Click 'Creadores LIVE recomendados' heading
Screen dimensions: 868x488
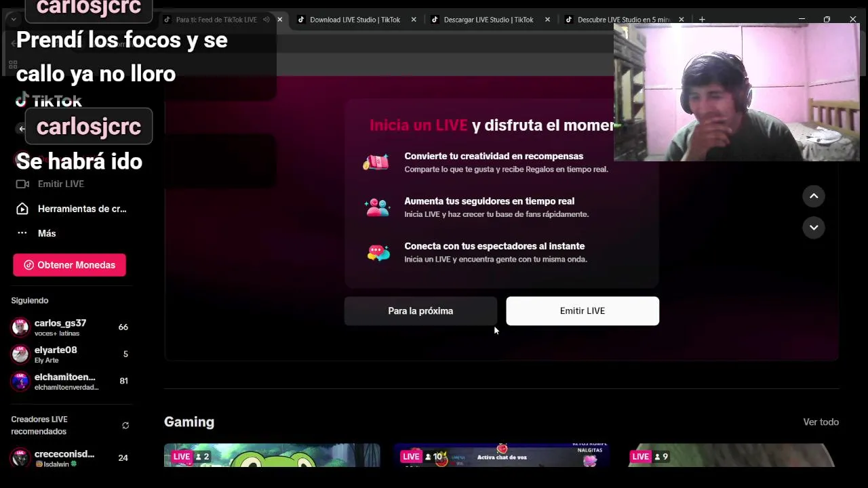click(39, 425)
